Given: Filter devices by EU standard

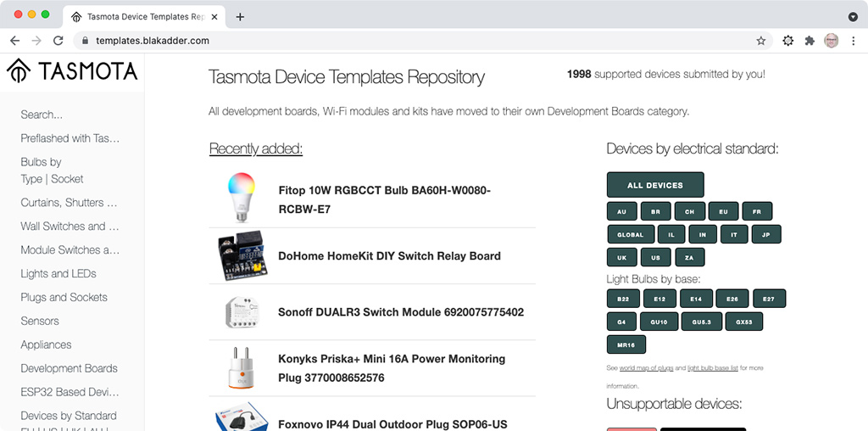Looking at the screenshot, I should (x=724, y=211).
